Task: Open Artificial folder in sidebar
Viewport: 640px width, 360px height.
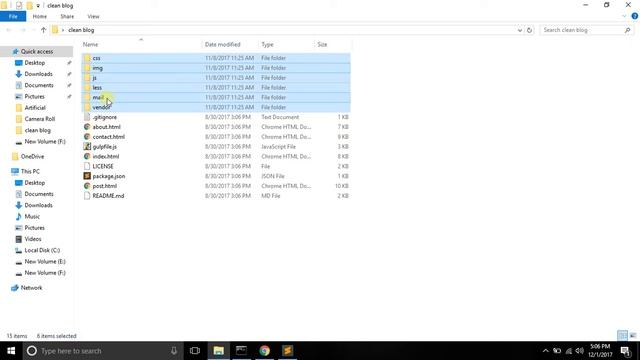Action: pyautogui.click(x=35, y=108)
